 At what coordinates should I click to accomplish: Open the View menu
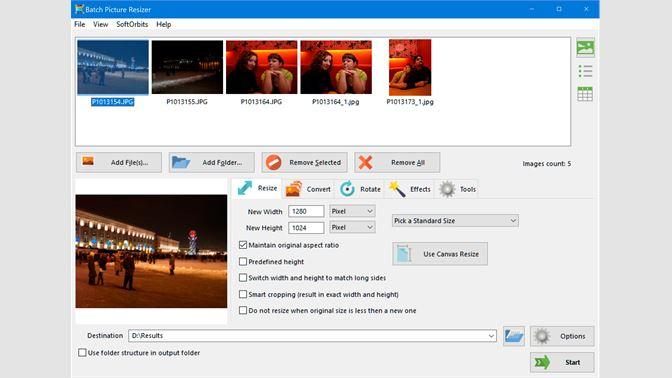tap(101, 24)
